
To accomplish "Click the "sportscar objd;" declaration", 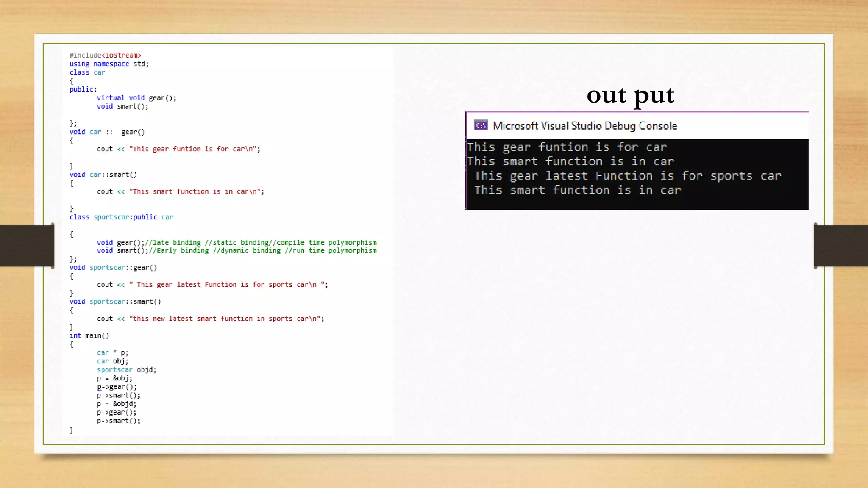I will (126, 369).
